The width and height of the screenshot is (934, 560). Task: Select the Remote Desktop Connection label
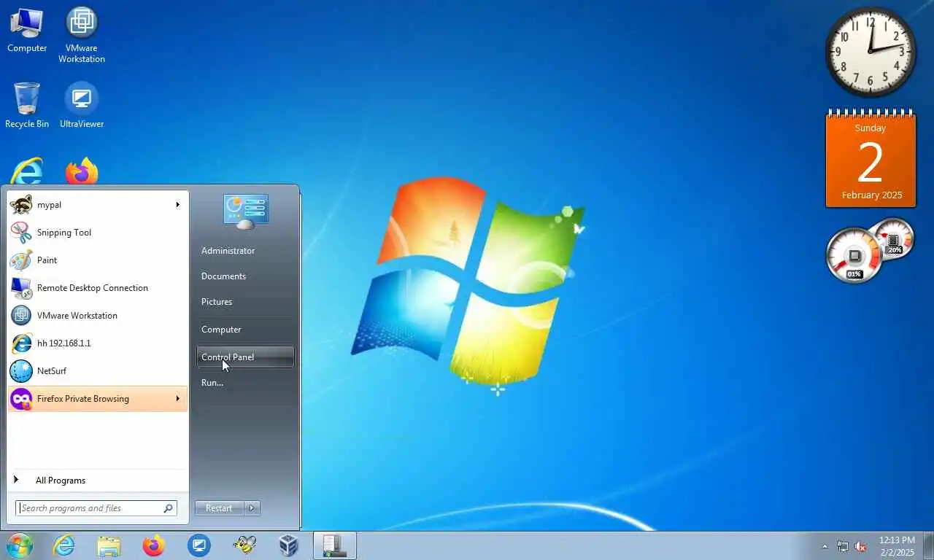point(93,288)
